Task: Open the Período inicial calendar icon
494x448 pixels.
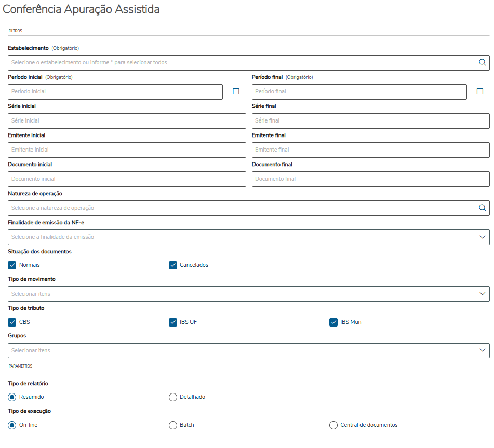Action: [x=236, y=91]
